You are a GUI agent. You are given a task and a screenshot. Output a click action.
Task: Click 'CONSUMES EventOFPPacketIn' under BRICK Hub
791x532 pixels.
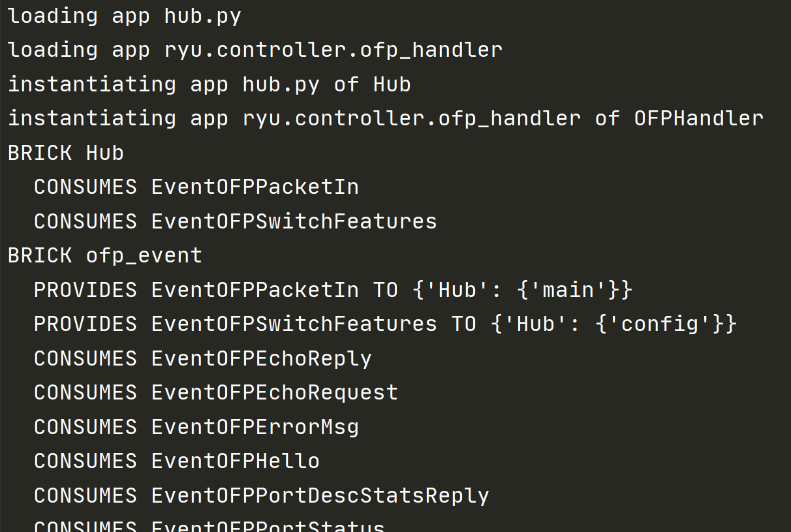196,187
